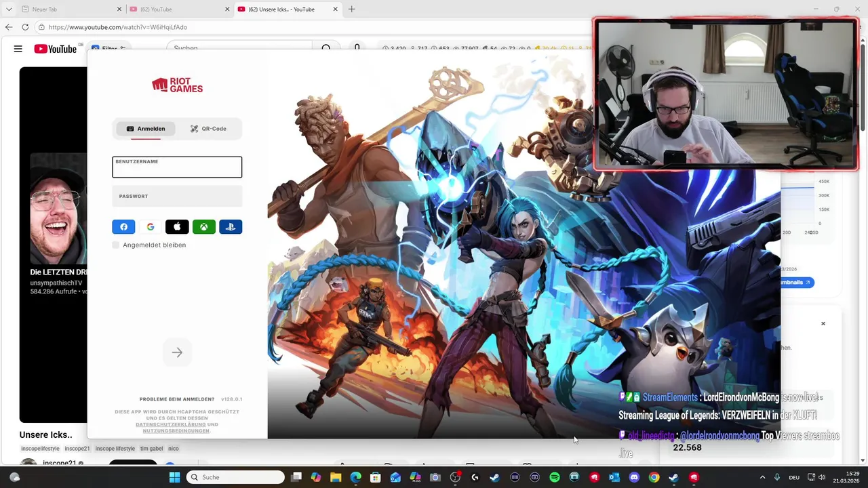Enable Angemeldet bleiben checkbox
The height and width of the screenshot is (488, 868).
[x=116, y=245]
